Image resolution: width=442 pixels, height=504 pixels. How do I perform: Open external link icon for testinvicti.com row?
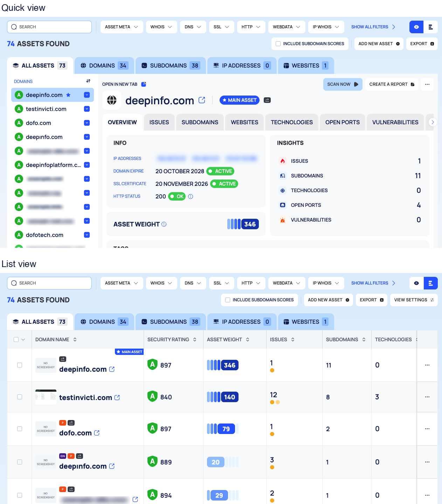[117, 398]
